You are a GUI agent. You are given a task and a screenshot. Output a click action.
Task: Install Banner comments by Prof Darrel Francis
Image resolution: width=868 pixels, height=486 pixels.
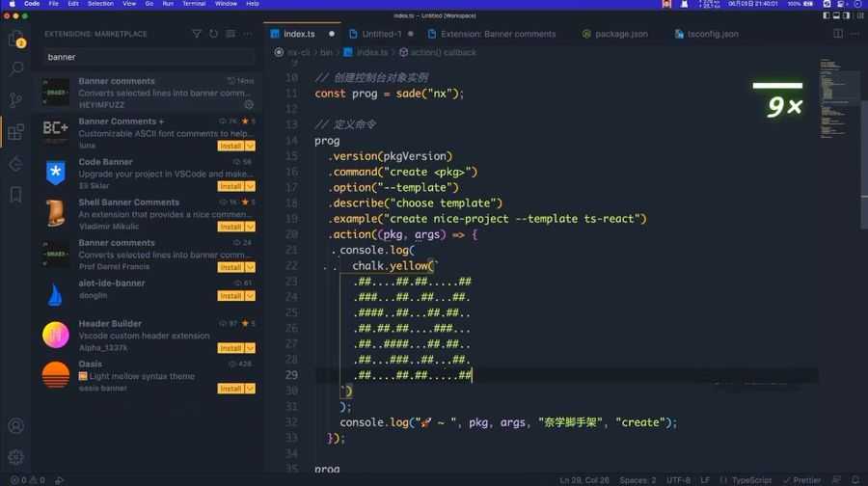click(x=231, y=267)
